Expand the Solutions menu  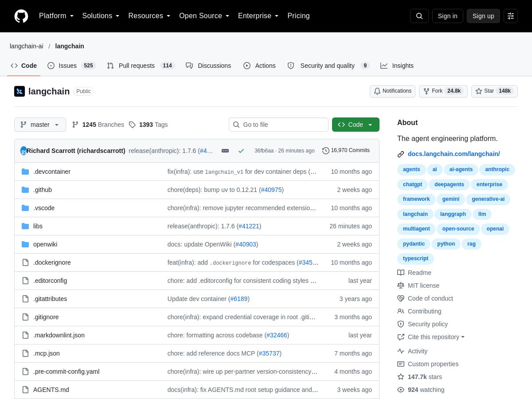[x=101, y=16]
